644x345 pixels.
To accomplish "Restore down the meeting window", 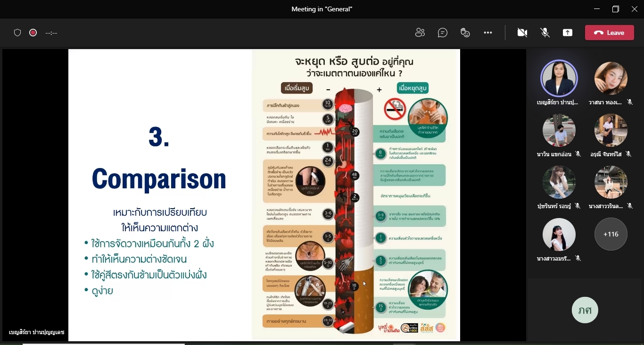I will point(616,9).
